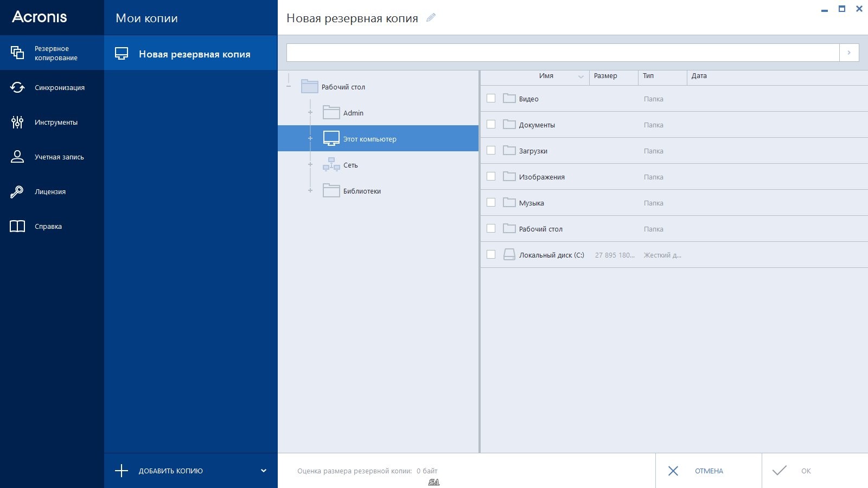Open the Справка section label
This screenshot has width=868, height=488.
tap(48, 226)
